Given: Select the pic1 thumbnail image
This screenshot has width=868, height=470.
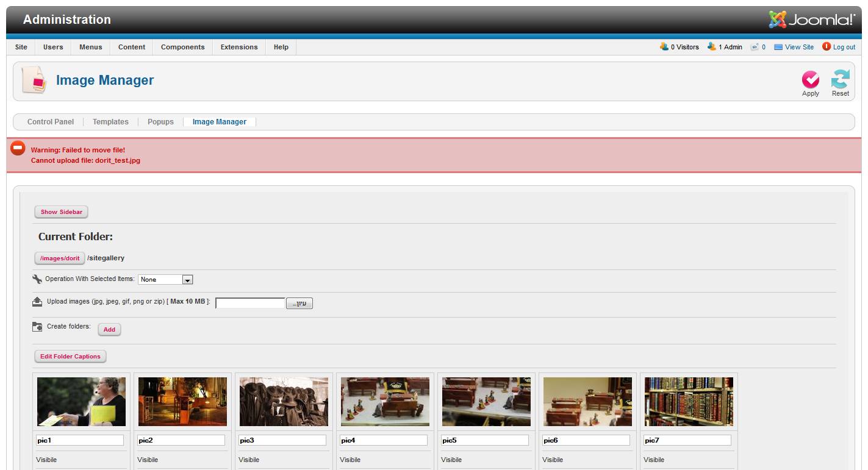Looking at the screenshot, I should (x=82, y=402).
